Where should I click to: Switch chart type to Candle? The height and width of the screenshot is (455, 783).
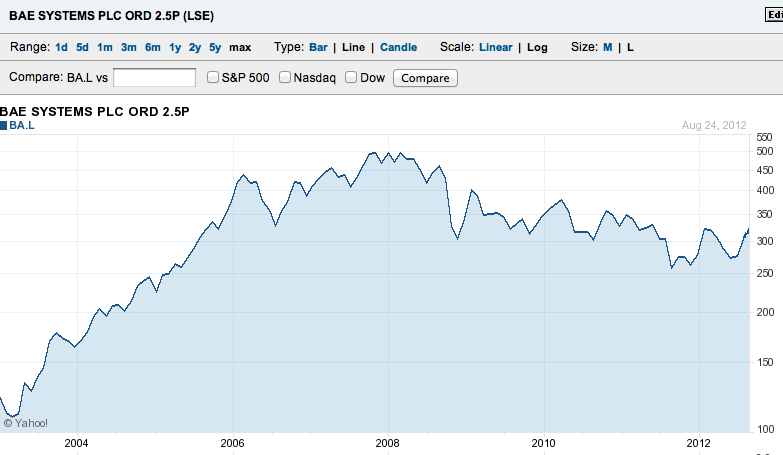pyautogui.click(x=398, y=47)
